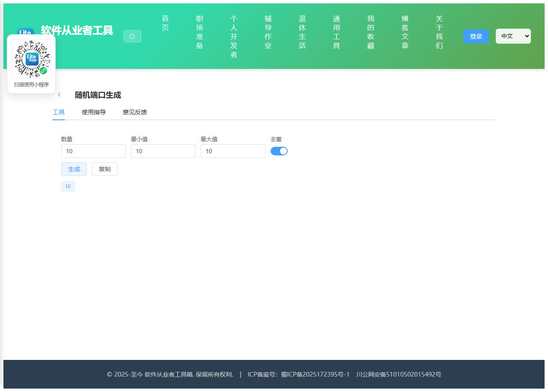The width and height of the screenshot is (548, 392).
Task: Toggle the 去重 switch off
Action: click(x=279, y=151)
